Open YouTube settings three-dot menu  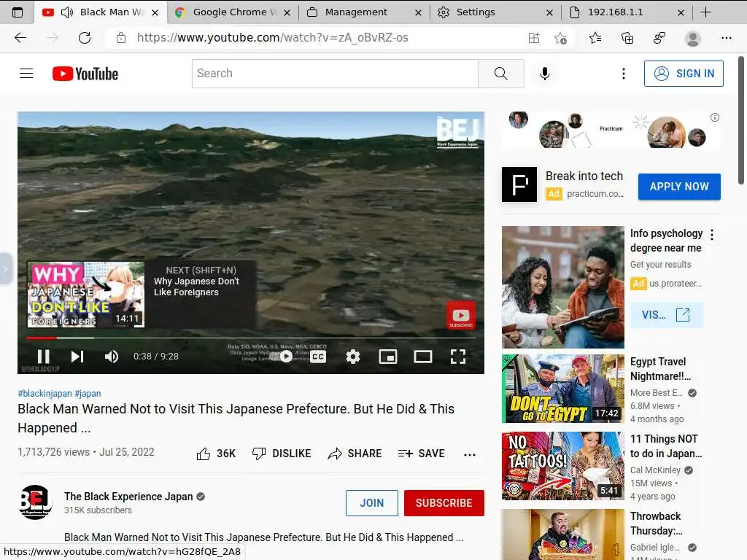623,74
